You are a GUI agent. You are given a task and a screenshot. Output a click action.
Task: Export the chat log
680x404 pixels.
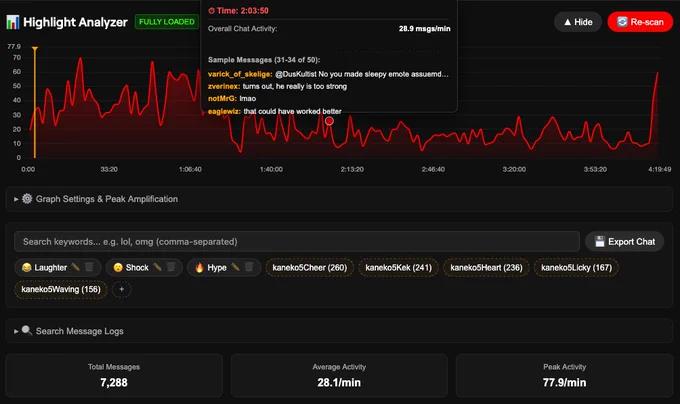click(x=624, y=241)
